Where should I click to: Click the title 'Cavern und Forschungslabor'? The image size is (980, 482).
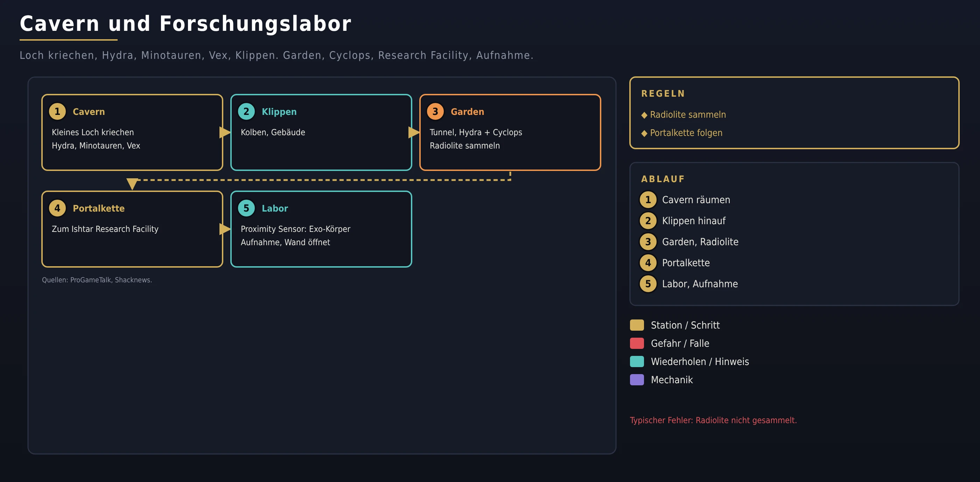[185, 23]
